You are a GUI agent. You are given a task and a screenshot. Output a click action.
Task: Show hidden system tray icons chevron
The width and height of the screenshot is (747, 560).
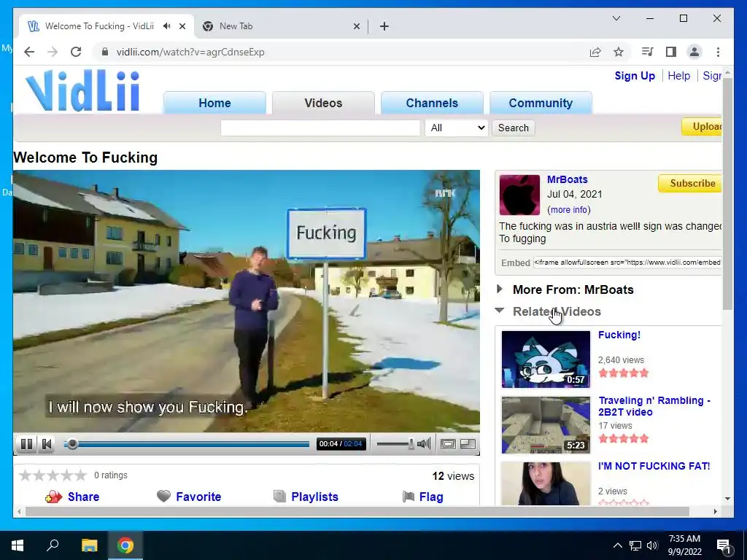[617, 545]
